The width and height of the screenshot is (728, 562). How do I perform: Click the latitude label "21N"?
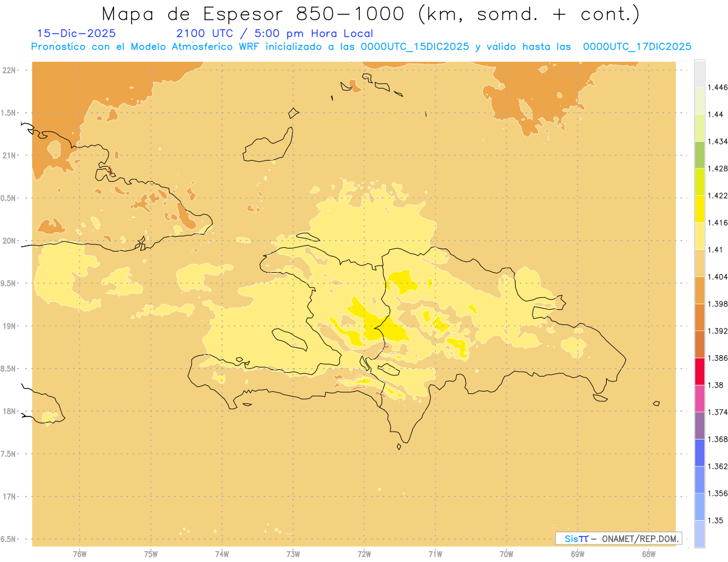(9, 155)
